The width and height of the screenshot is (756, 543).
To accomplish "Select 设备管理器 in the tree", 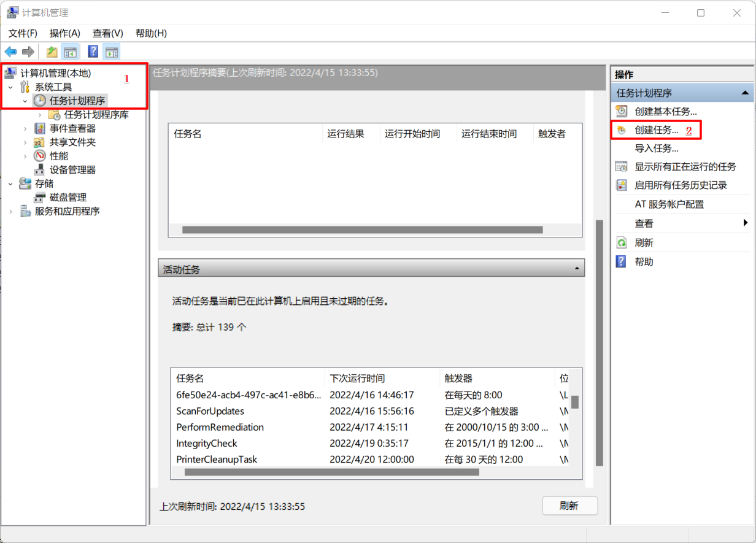I will [x=72, y=170].
